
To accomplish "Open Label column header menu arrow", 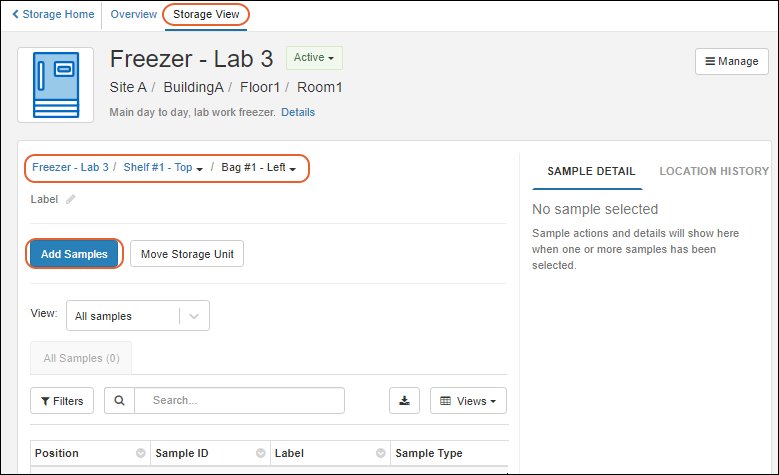I will (x=381, y=454).
